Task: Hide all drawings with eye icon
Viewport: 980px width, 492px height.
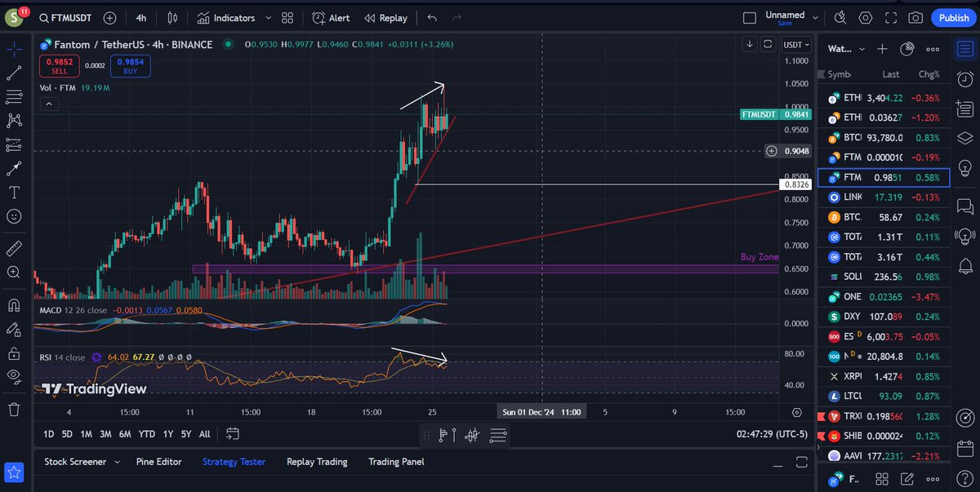Action: coord(14,376)
